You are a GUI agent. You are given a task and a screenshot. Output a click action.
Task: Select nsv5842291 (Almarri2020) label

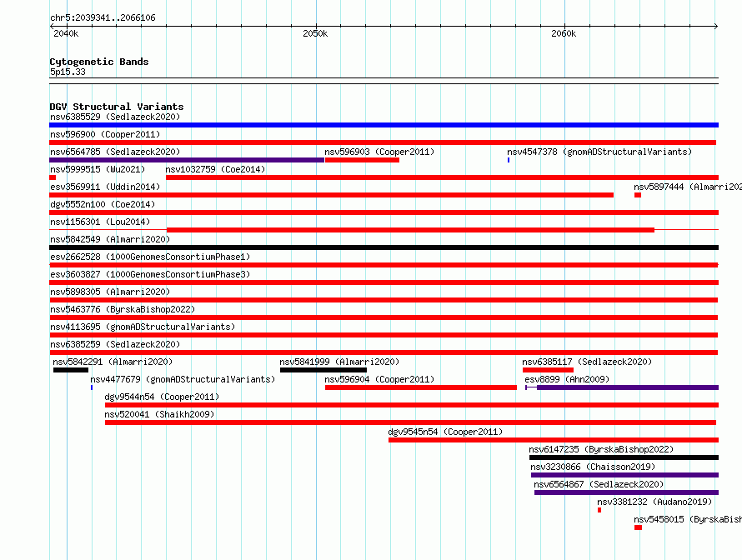pyautogui.click(x=113, y=362)
